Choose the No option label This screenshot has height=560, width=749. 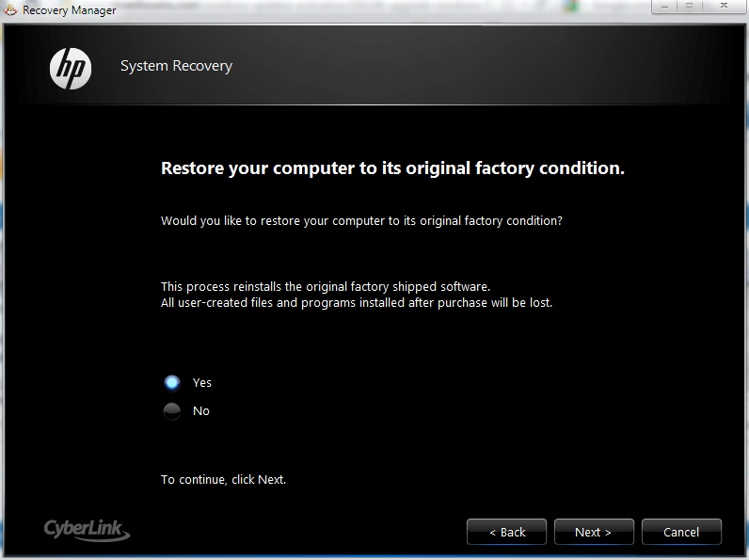pyautogui.click(x=201, y=411)
